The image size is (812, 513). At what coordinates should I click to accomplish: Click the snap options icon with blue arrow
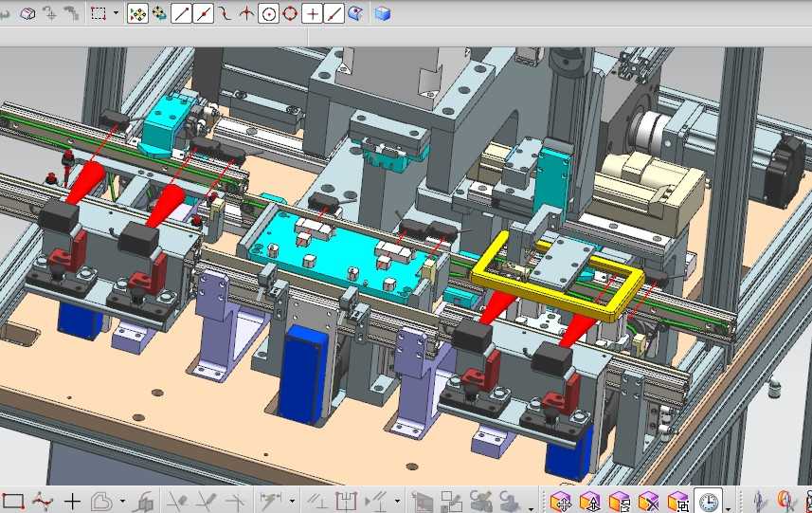[159, 13]
